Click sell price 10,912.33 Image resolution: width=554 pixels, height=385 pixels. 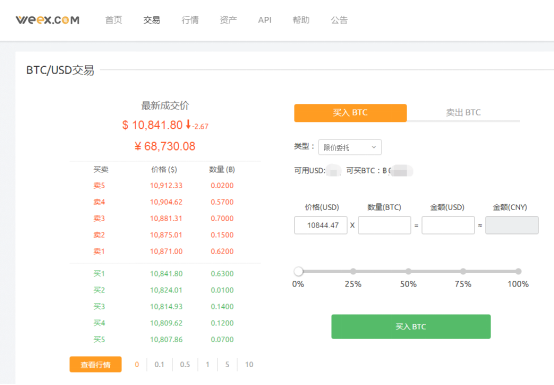pyautogui.click(x=166, y=185)
